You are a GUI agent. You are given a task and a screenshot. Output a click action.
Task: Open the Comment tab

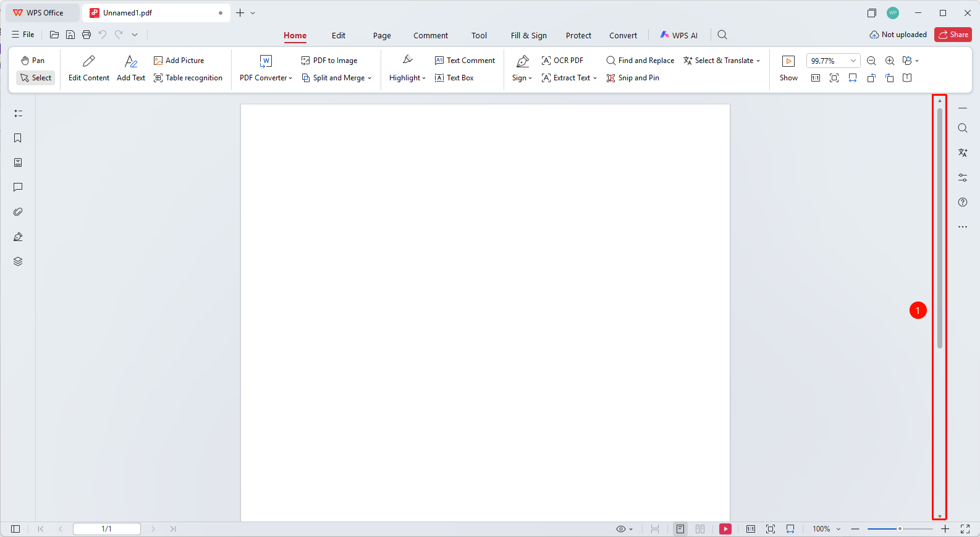tap(431, 35)
